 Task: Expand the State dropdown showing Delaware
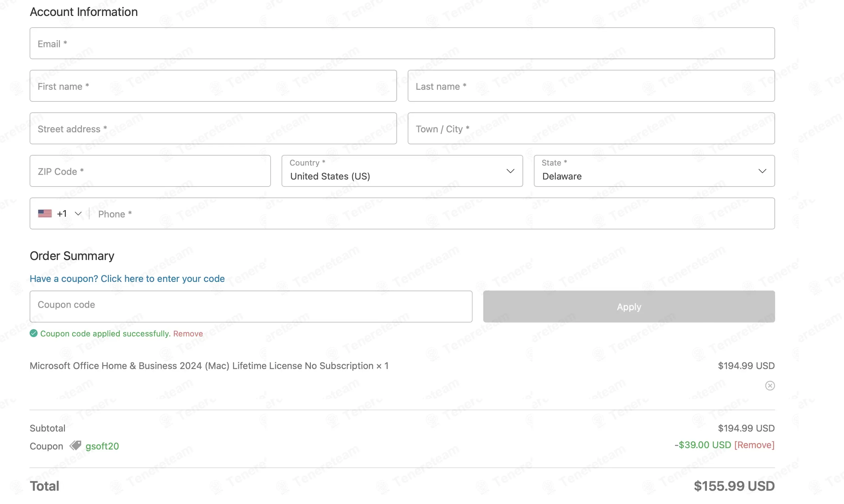point(654,171)
